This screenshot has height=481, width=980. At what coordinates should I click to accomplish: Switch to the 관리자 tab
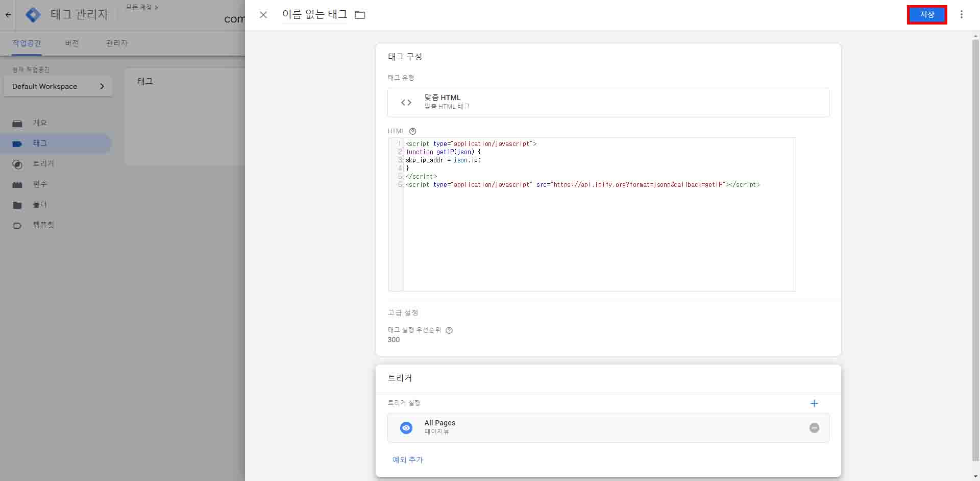[x=117, y=43]
